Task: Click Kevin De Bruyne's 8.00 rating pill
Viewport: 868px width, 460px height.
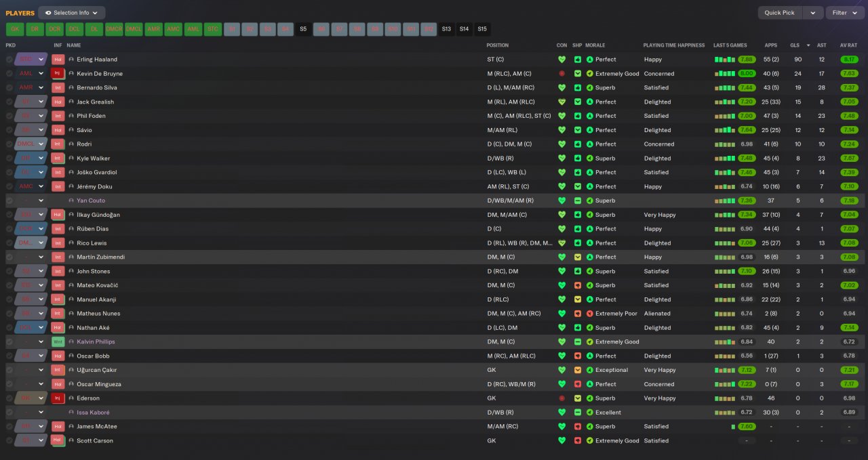Action: [747, 73]
